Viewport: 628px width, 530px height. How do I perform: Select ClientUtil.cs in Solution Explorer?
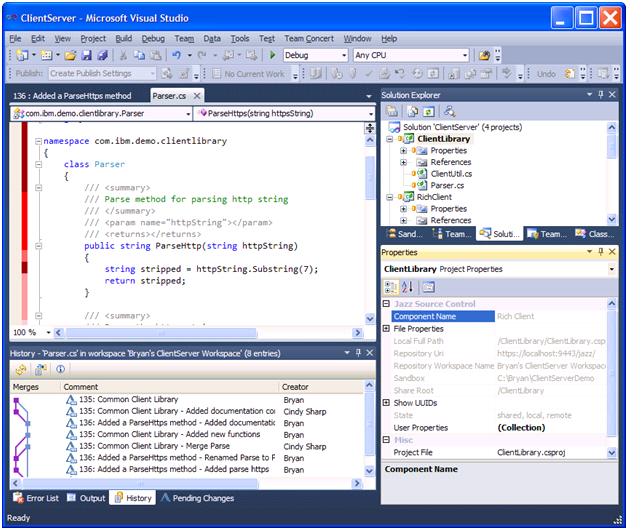(x=451, y=174)
